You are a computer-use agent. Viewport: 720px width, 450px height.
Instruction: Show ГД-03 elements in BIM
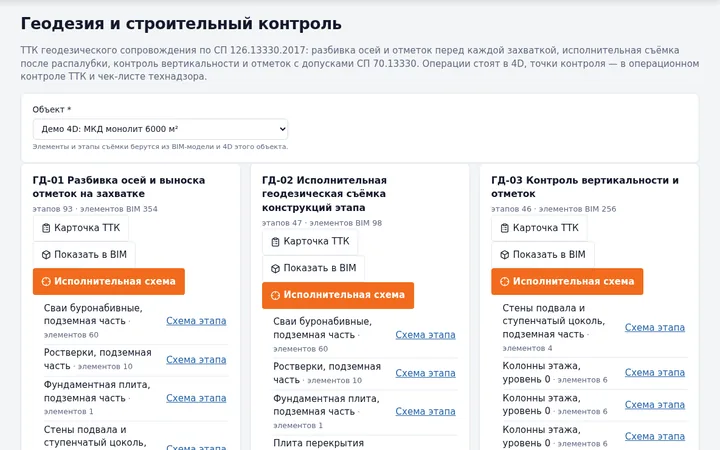click(x=542, y=255)
